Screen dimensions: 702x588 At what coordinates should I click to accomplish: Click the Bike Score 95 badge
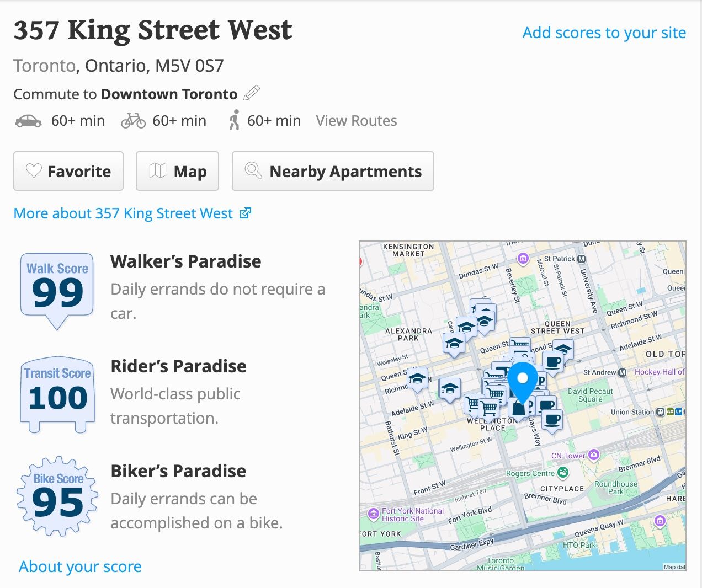pos(57,496)
